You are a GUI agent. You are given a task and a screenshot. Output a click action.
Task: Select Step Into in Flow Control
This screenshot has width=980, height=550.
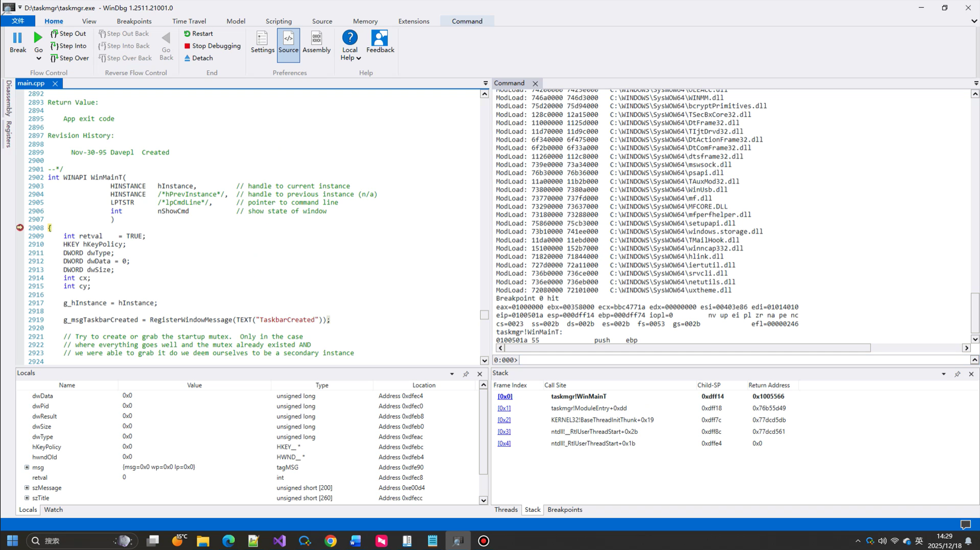coord(68,46)
